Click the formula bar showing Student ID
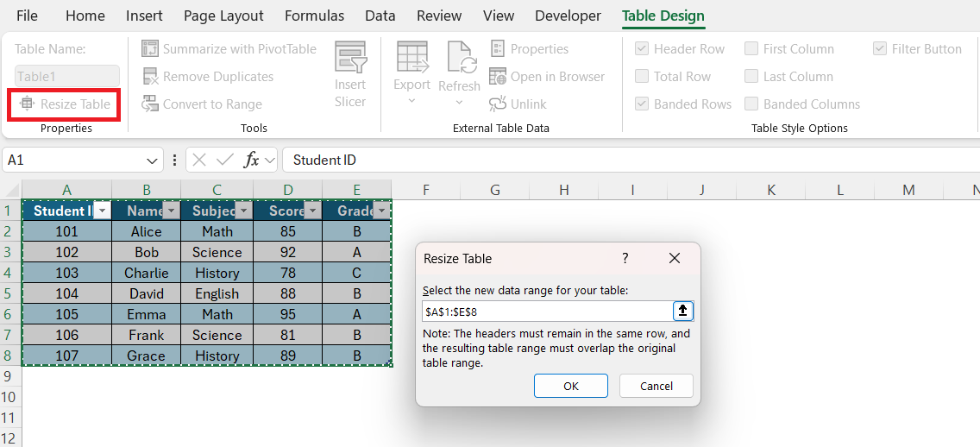This screenshot has width=980, height=447. pos(631,160)
